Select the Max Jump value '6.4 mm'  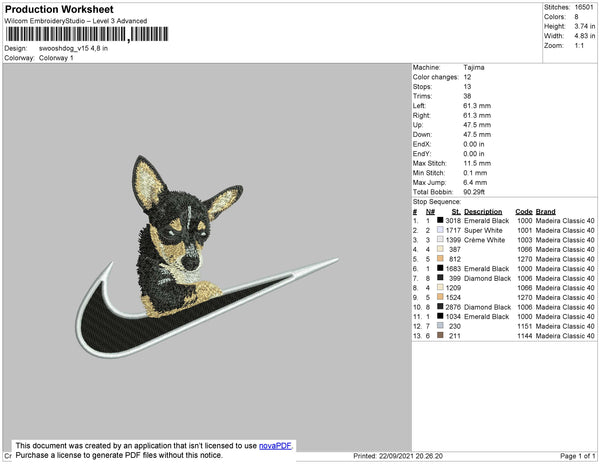tap(475, 182)
